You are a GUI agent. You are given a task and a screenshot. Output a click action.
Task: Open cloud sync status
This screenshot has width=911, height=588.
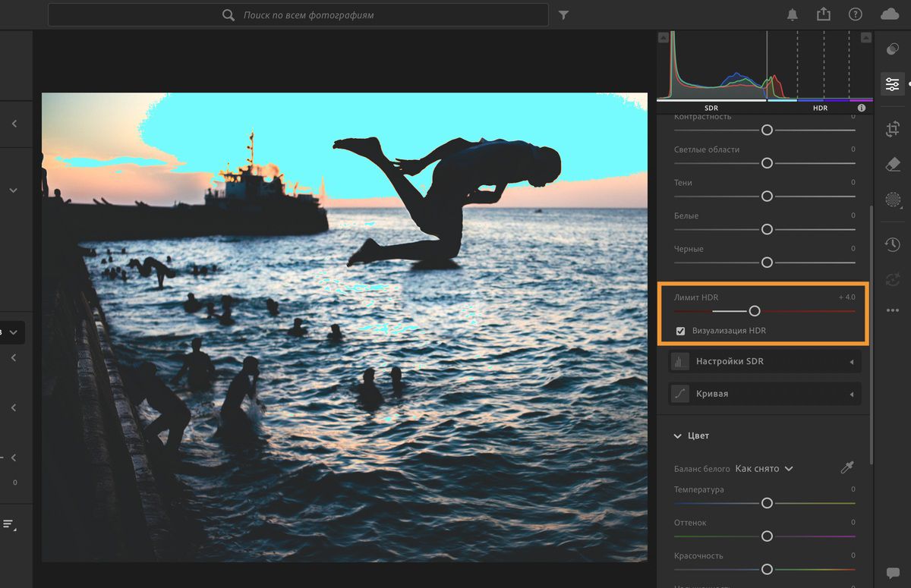[x=889, y=15]
